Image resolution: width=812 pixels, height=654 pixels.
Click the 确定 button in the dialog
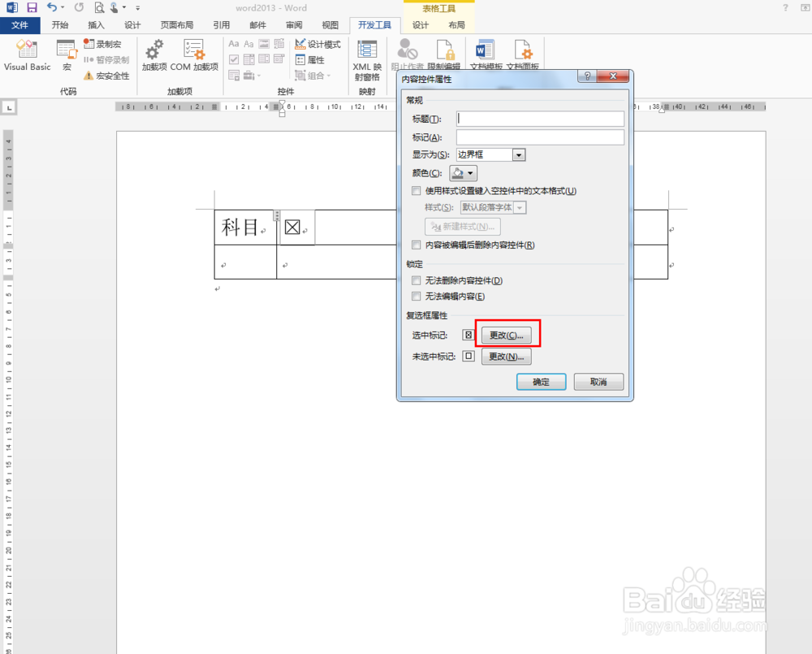pyautogui.click(x=541, y=381)
